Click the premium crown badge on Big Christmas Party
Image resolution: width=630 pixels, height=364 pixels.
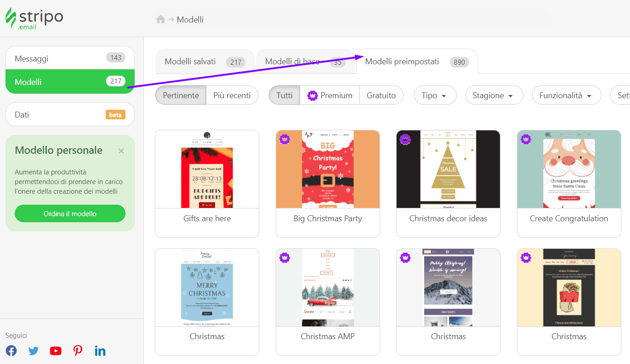284,140
